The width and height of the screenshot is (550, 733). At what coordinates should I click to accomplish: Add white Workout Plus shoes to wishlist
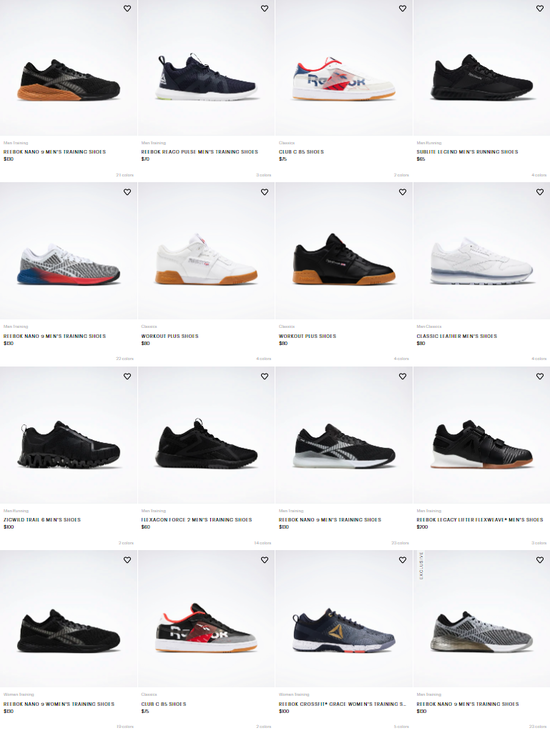point(264,192)
